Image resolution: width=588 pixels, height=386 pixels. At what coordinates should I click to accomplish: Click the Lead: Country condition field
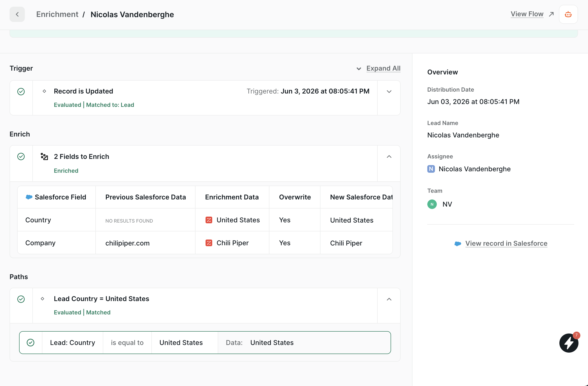tap(72, 343)
